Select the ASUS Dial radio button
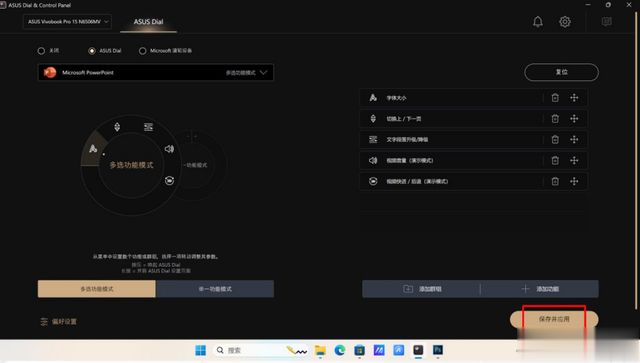This screenshot has width=640, height=363. tap(92, 51)
